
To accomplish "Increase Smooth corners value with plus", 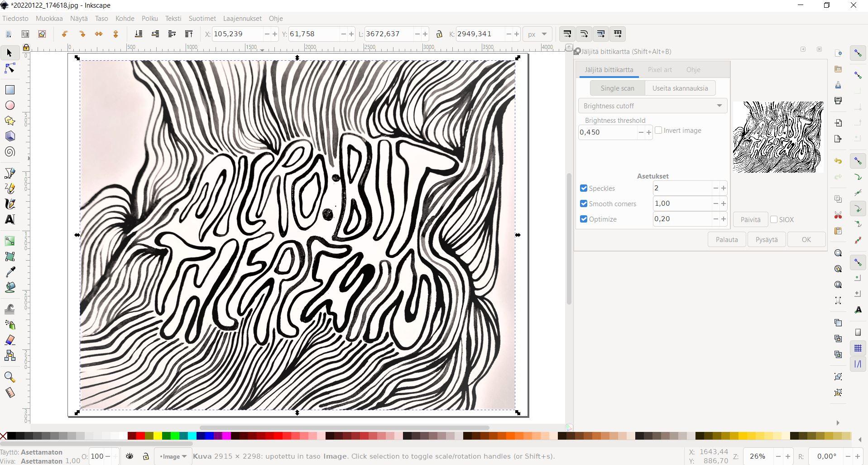I will [x=724, y=203].
